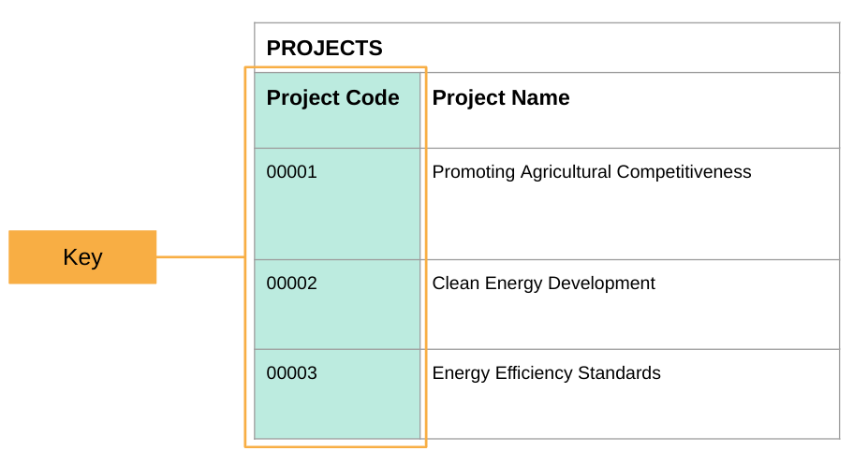Select project code 00001 cell
This screenshot has height=451, width=868.
[337, 204]
